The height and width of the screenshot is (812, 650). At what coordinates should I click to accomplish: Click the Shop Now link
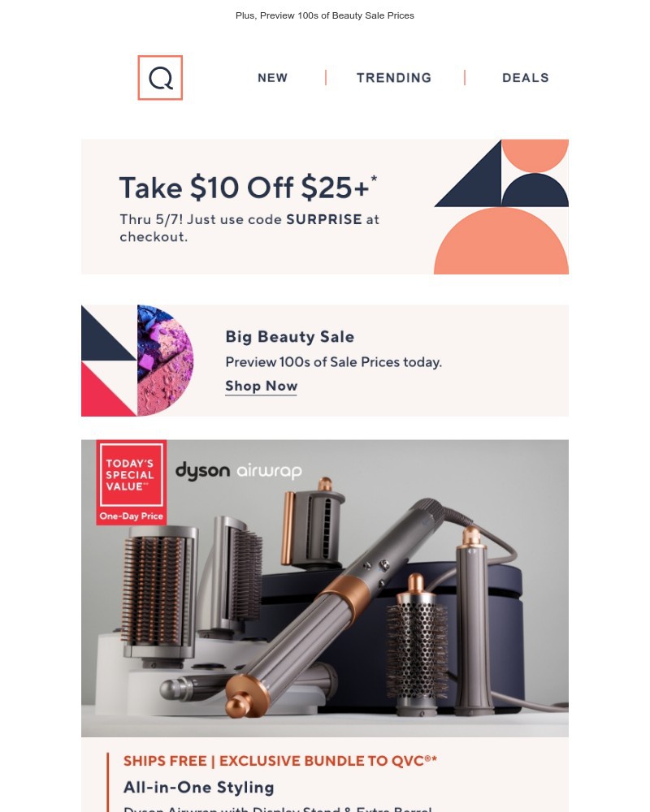pos(262,387)
